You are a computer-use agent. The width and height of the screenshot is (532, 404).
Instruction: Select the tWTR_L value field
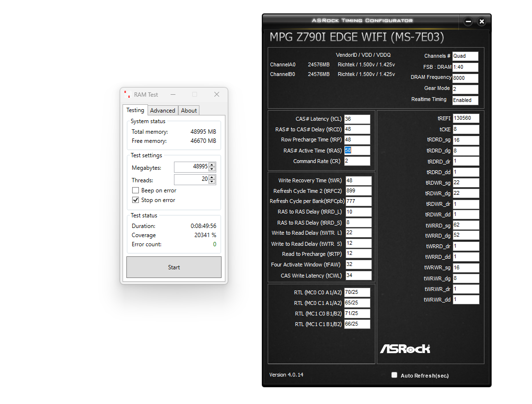pos(359,233)
